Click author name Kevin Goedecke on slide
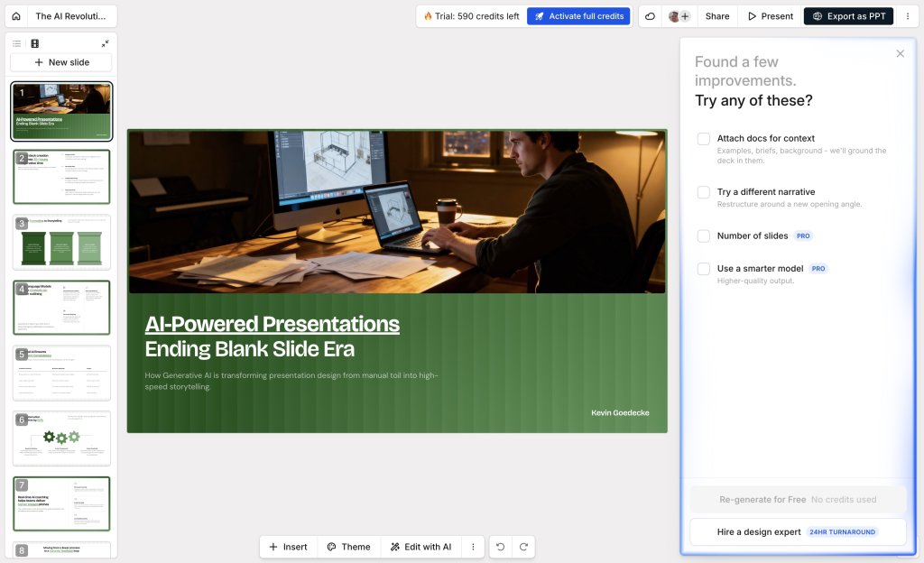This screenshot has height=563, width=924. pyautogui.click(x=620, y=413)
